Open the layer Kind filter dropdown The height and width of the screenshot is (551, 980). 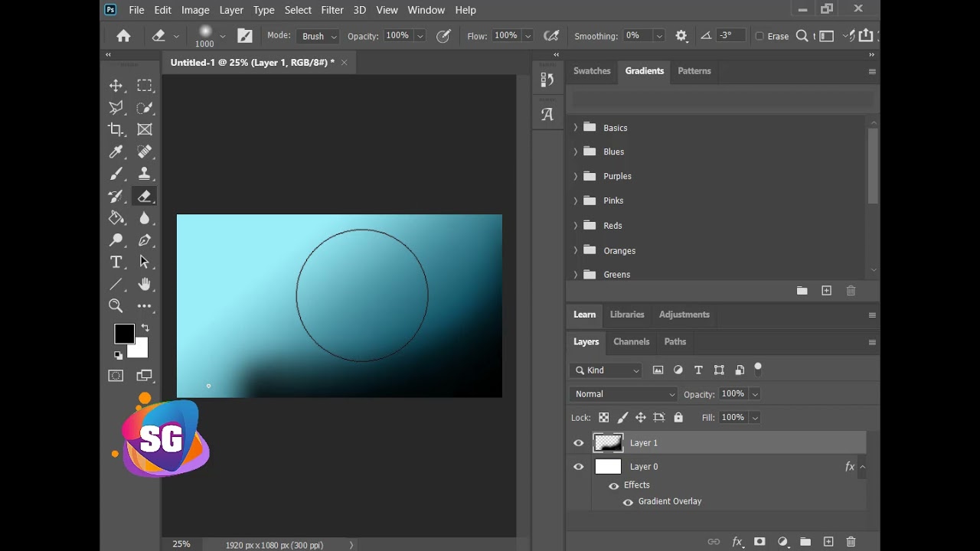click(x=606, y=370)
